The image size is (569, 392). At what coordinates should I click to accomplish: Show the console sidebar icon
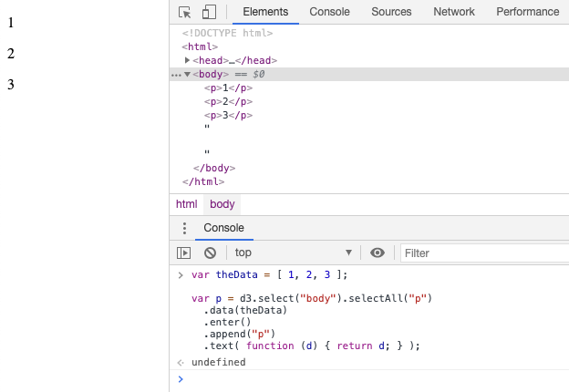coord(183,253)
